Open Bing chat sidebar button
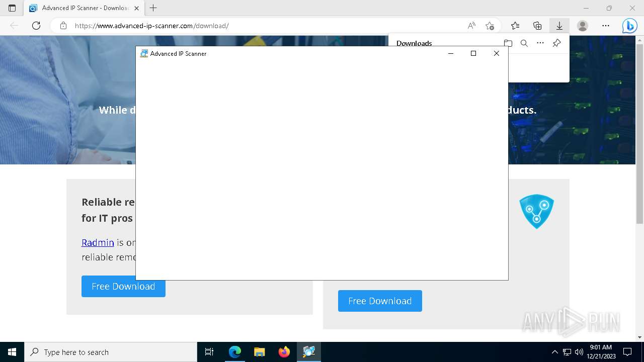This screenshot has height=362, width=644. click(629, 26)
